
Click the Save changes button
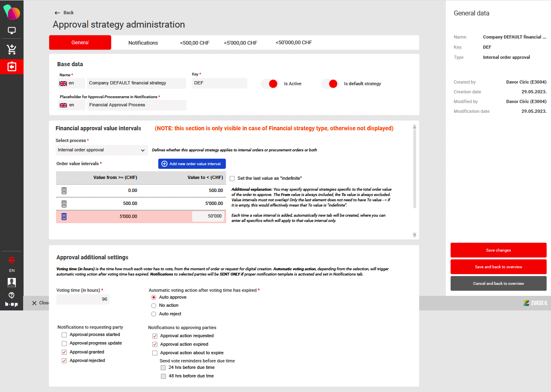point(498,250)
